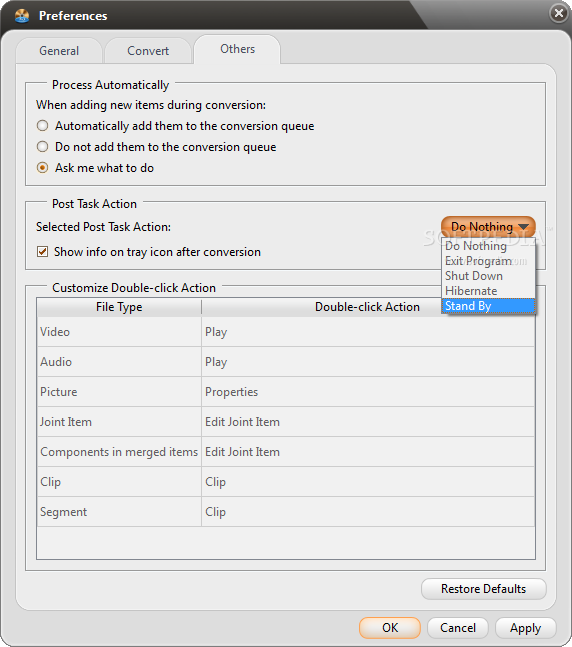Switch to the General tab

click(59, 51)
